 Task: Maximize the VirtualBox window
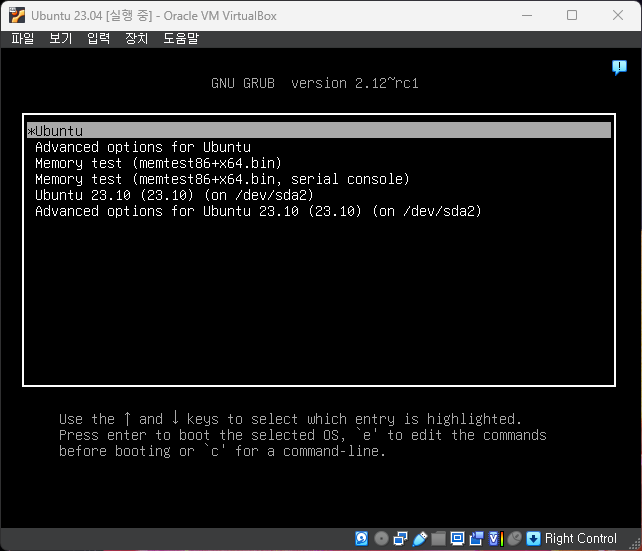(572, 16)
